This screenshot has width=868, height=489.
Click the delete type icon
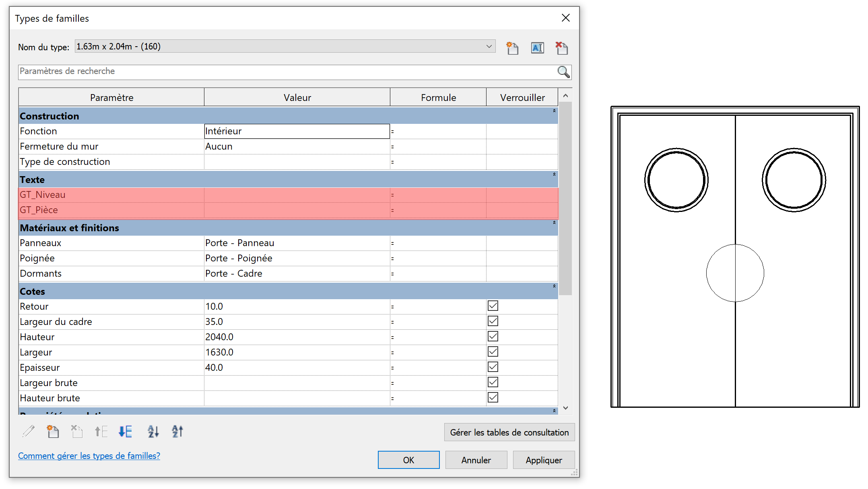point(561,48)
